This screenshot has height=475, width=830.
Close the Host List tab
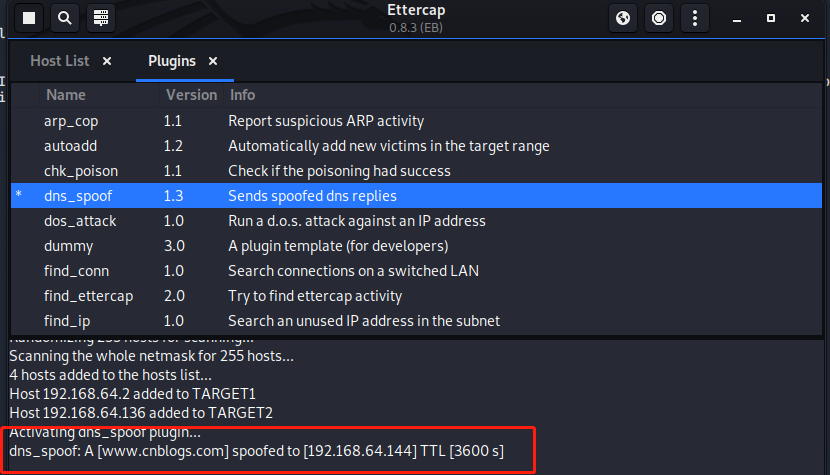point(107,61)
